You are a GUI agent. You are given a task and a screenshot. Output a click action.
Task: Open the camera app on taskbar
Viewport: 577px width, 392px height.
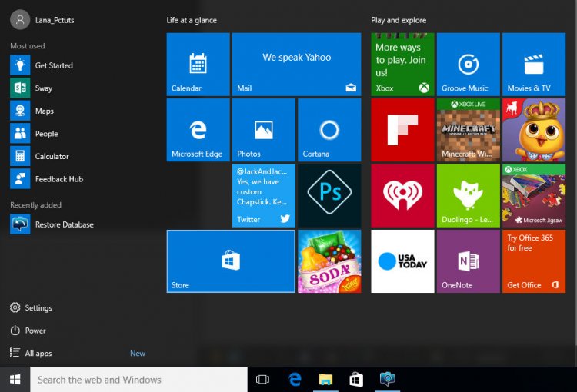(388, 380)
